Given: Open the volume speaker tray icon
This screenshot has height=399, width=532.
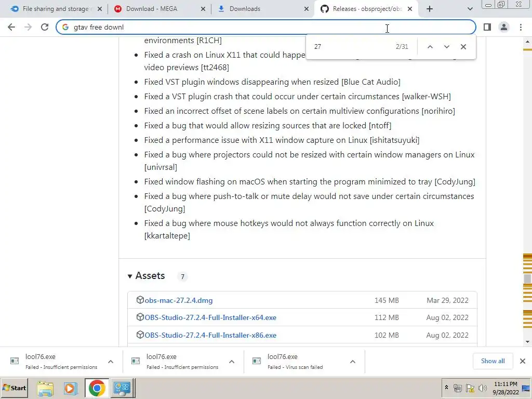Looking at the screenshot, I should click(x=482, y=388).
